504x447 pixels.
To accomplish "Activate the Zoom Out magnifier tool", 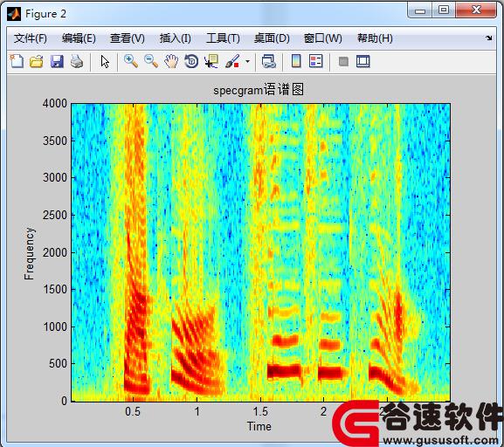I will click(x=151, y=61).
